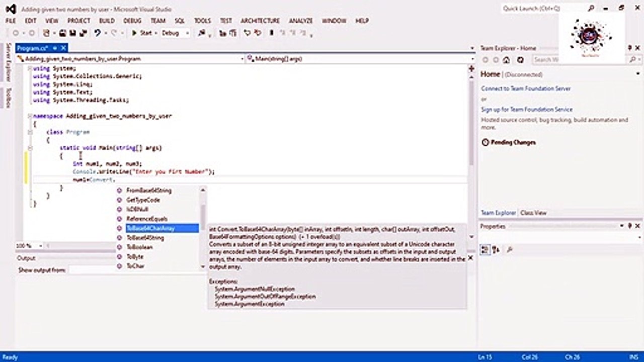Click the Navigate Backward toolbar button
Image resolution: width=644 pixels, height=362 pixels.
coord(16,33)
